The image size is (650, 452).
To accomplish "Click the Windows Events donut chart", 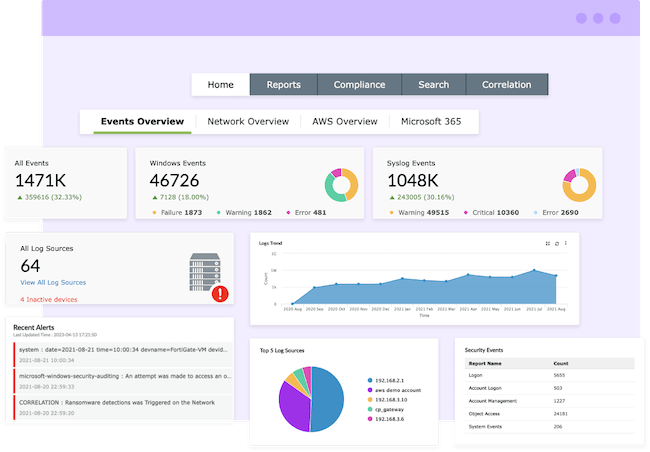I will pyautogui.click(x=341, y=184).
